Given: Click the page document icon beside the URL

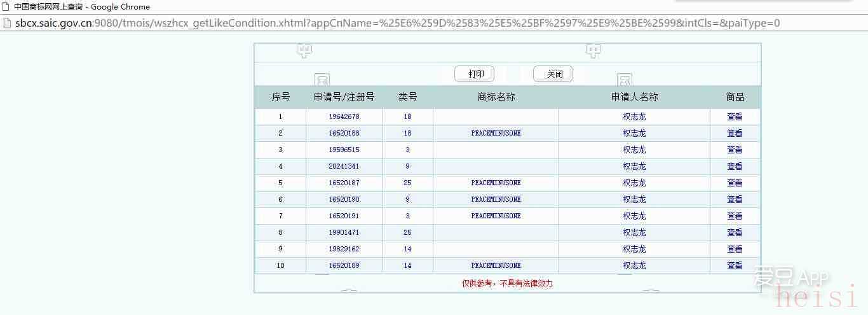Looking at the screenshot, I should pos(7,24).
